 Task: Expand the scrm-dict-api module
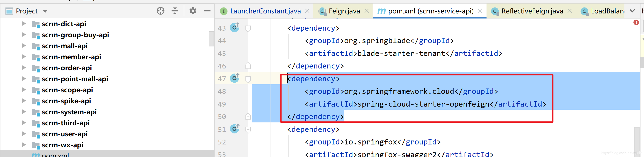click(24, 24)
